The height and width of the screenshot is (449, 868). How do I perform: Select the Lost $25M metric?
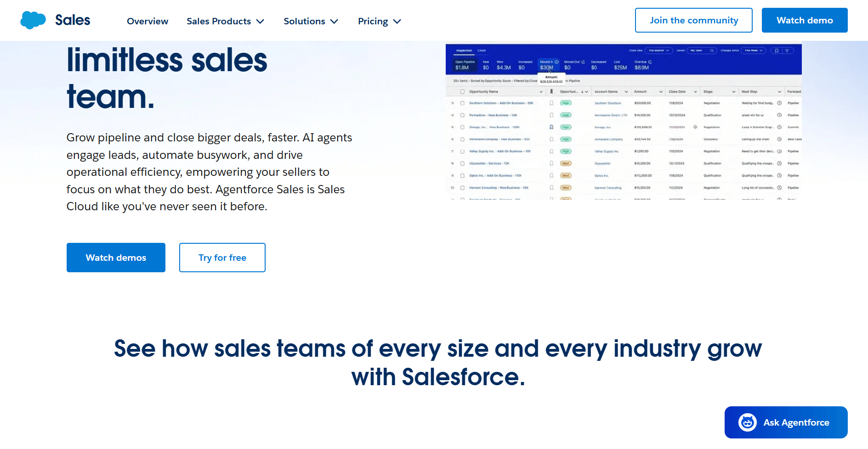[x=620, y=65]
